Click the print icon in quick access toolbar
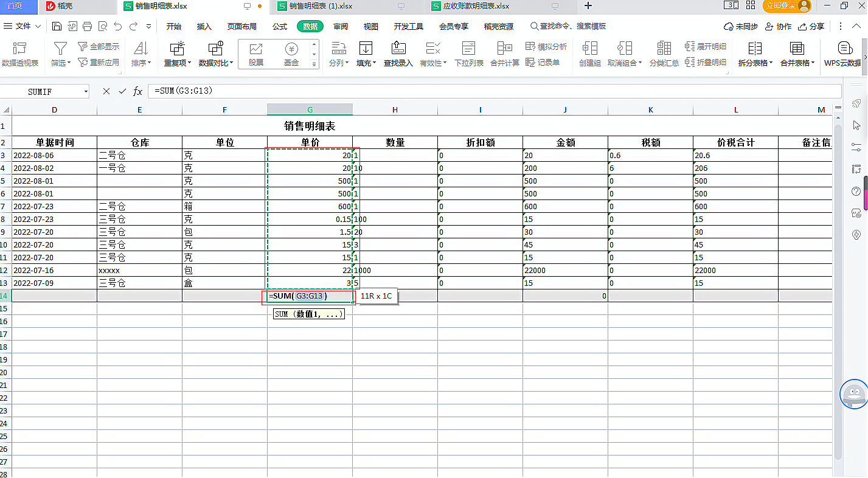Image resolution: width=868 pixels, height=478 pixels. [87, 26]
